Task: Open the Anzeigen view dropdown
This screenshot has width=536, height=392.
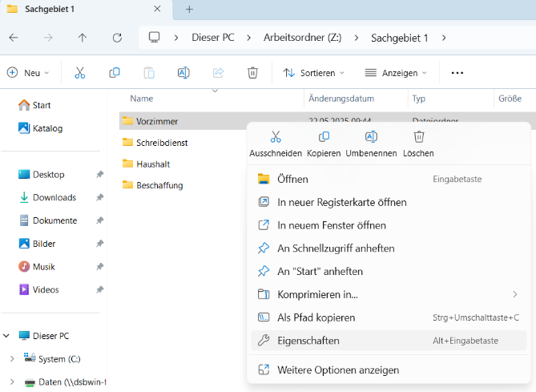Action: (x=396, y=72)
